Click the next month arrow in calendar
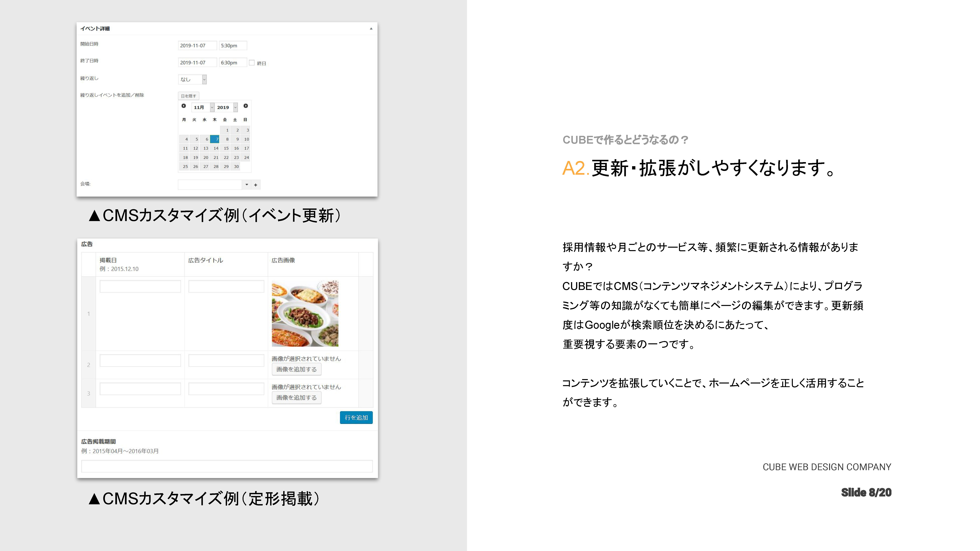980x551 pixels. 246,106
